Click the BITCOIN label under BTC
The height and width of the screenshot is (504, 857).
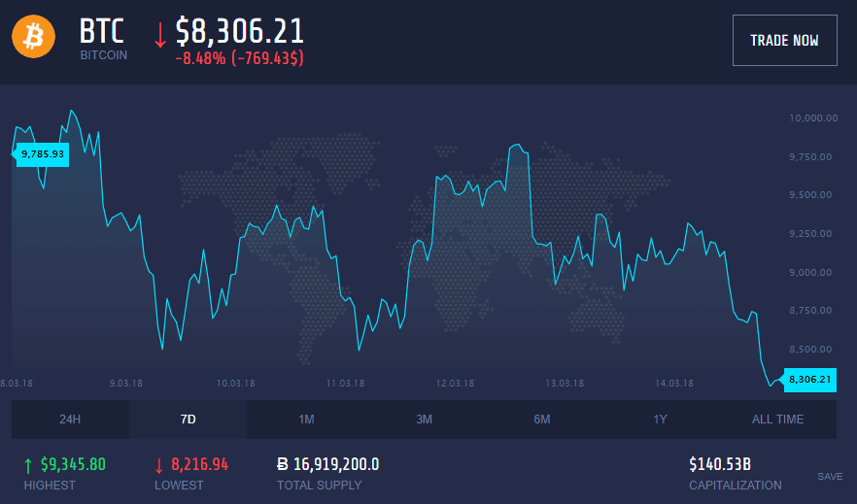[x=103, y=55]
